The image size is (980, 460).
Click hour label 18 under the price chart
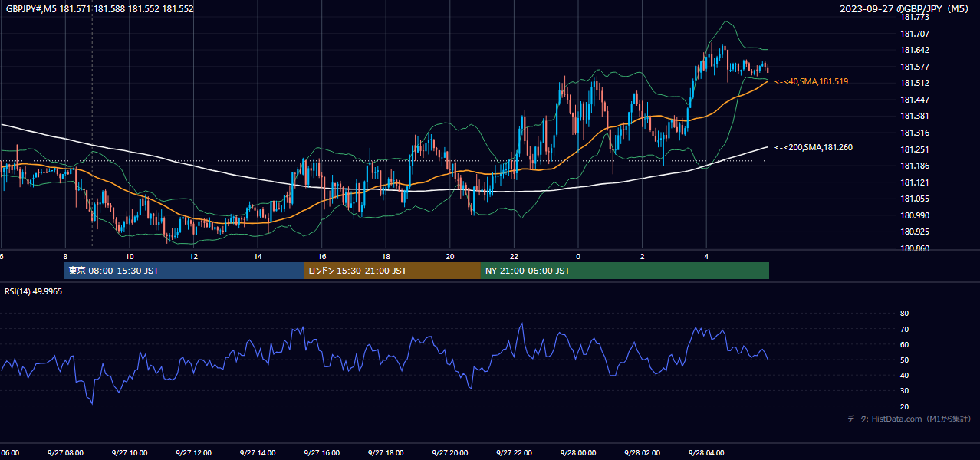click(x=386, y=257)
